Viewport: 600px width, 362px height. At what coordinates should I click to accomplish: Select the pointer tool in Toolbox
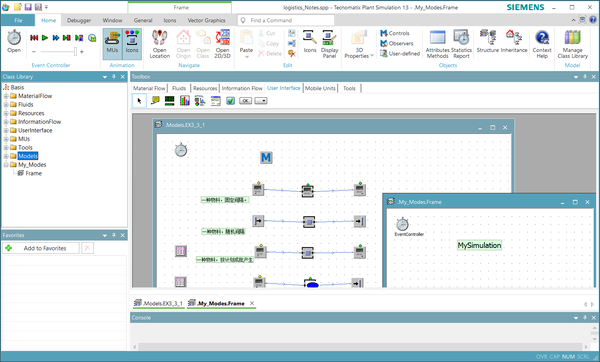tap(139, 101)
